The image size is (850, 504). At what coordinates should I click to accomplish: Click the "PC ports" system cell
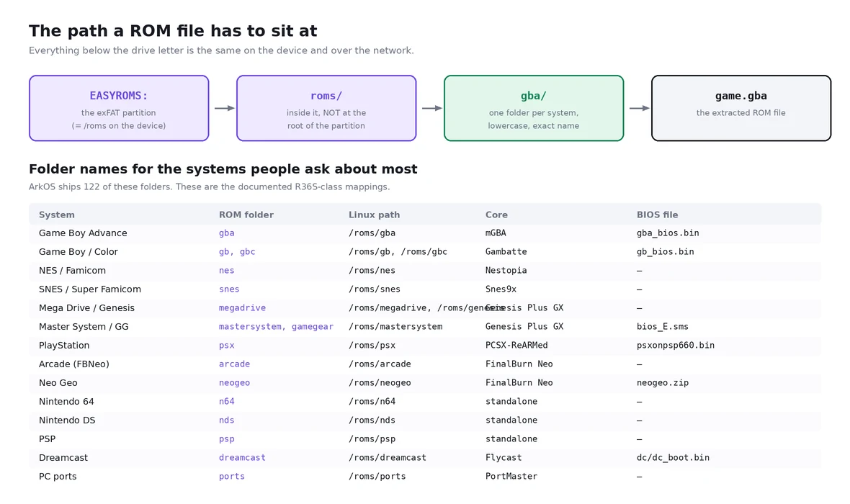coord(58,477)
